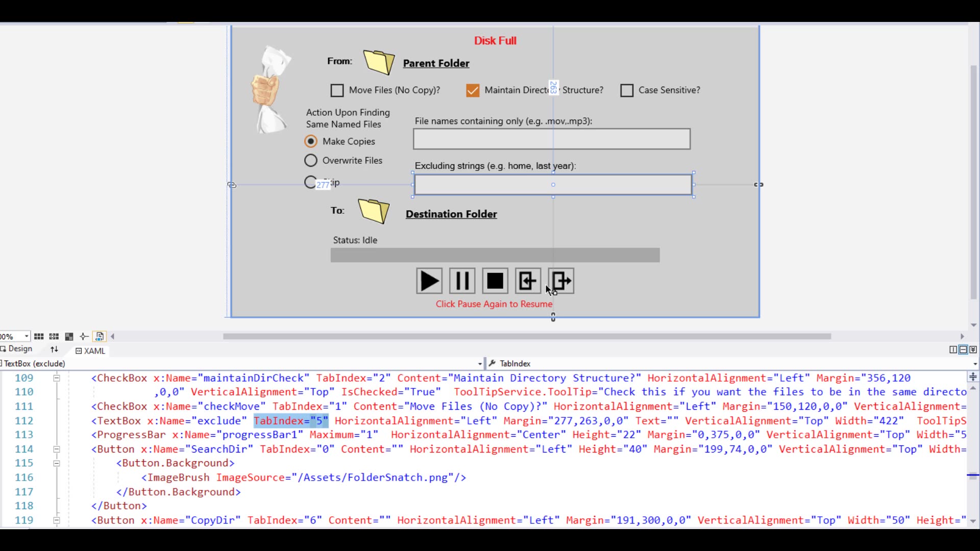
Task: Click the checkerboard artboard background toggle icon
Action: [x=69, y=336]
